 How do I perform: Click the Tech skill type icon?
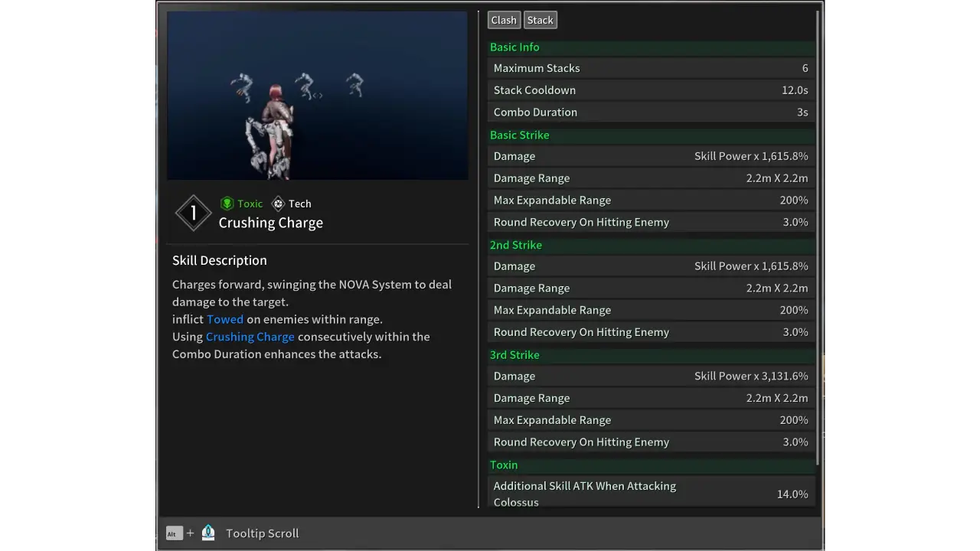tap(279, 204)
